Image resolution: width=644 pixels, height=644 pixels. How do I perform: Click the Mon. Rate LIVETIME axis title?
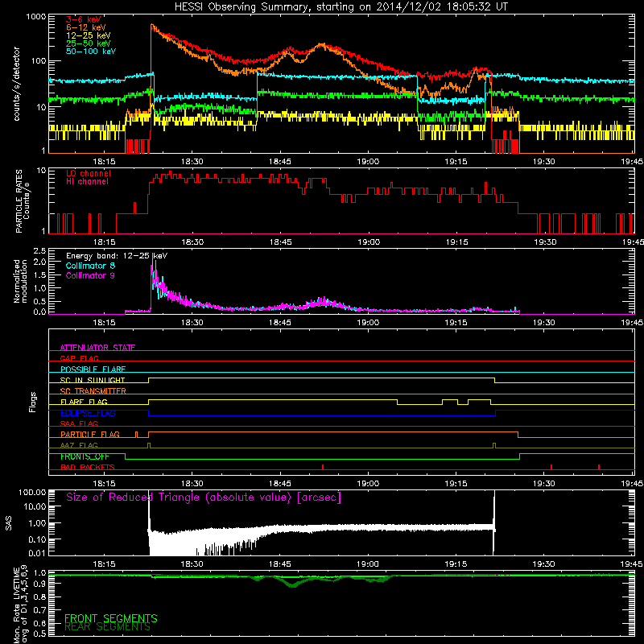click(x=21, y=605)
